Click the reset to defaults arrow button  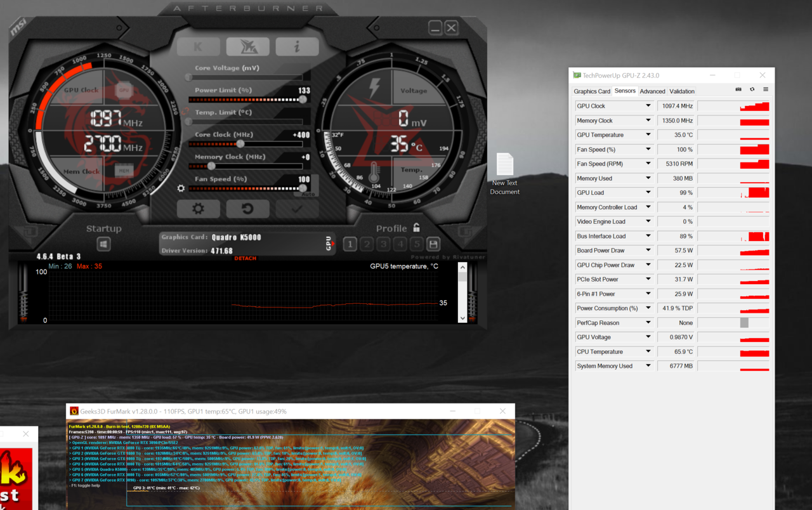[247, 209]
